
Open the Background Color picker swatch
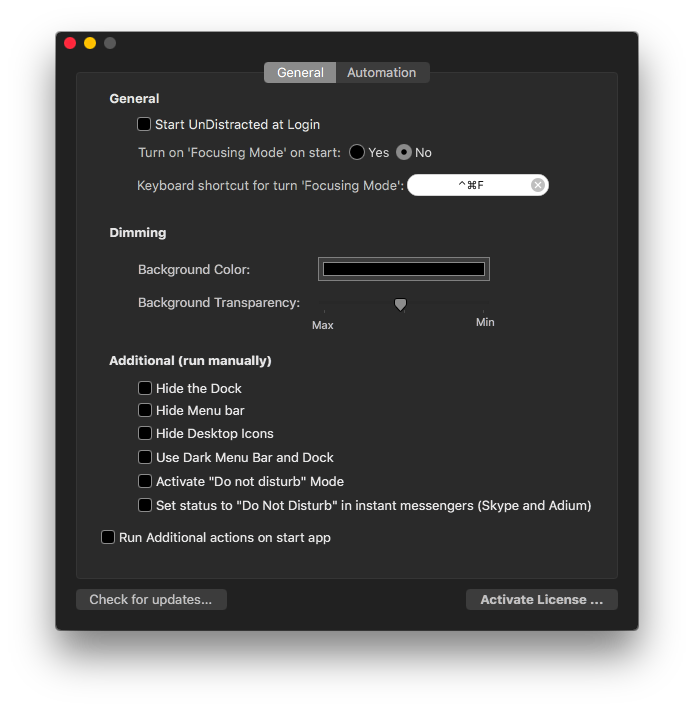(x=403, y=269)
